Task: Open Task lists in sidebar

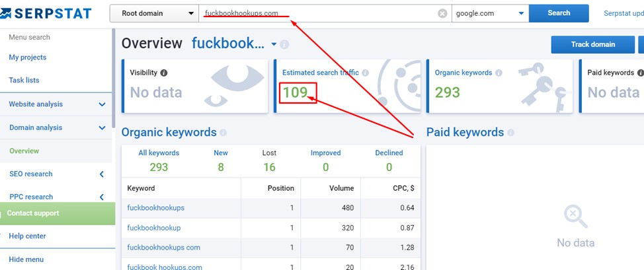Action: [x=24, y=80]
